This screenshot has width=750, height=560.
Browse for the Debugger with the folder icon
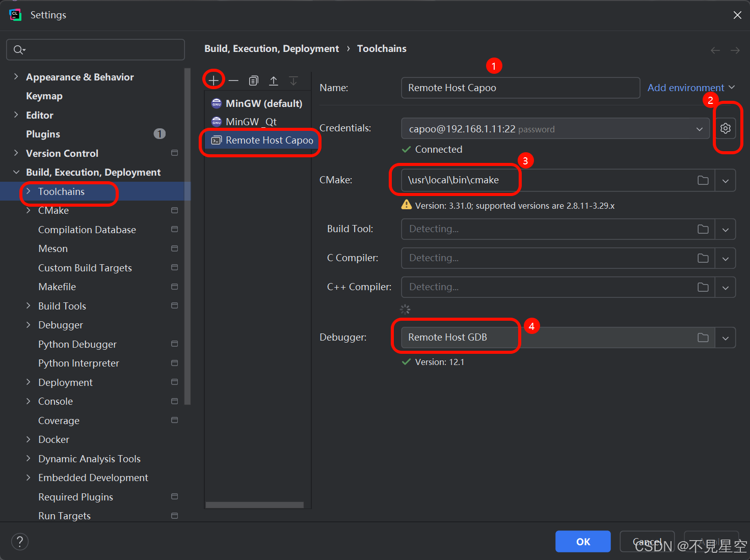coord(703,338)
